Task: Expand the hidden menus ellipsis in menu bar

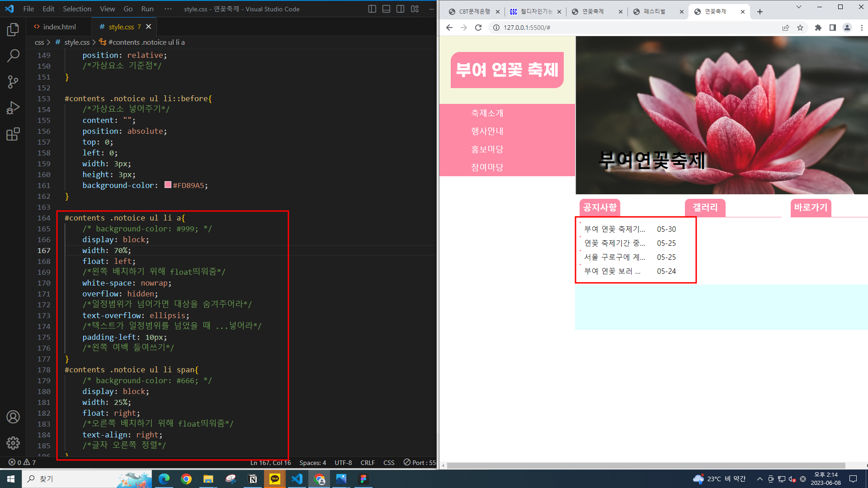Action: tap(168, 9)
